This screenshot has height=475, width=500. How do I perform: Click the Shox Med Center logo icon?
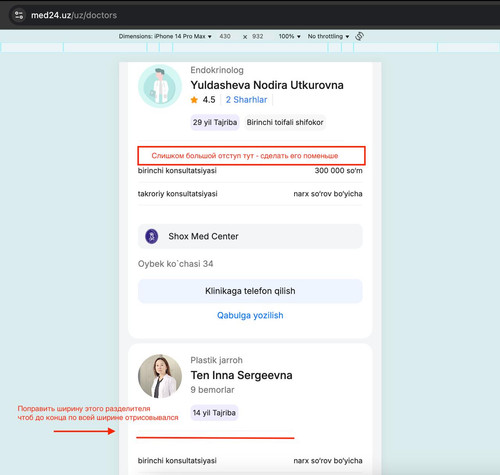[152, 236]
